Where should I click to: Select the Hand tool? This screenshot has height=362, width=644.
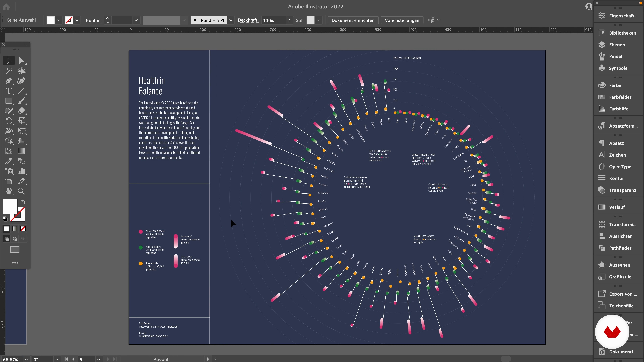[x=9, y=191]
